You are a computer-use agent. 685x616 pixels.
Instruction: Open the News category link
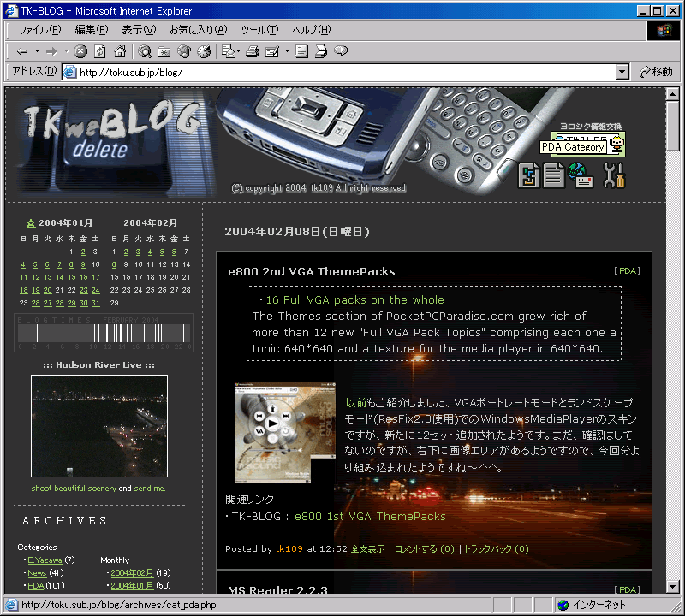[x=37, y=572]
